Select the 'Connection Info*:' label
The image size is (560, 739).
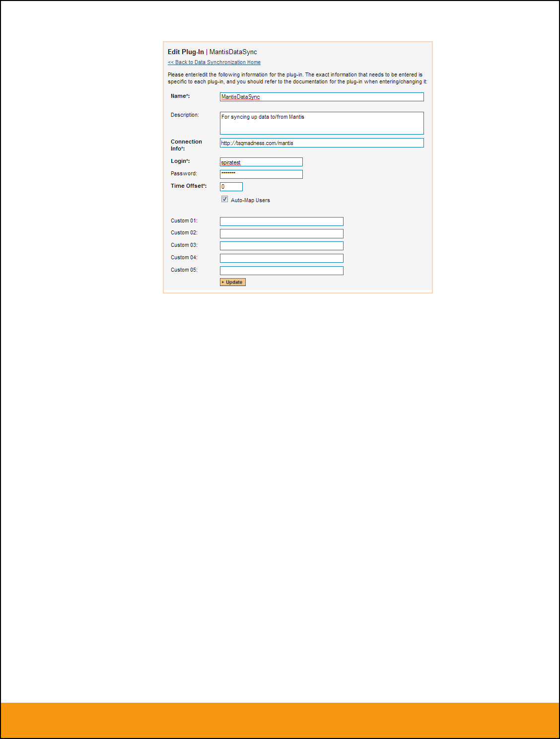point(186,145)
